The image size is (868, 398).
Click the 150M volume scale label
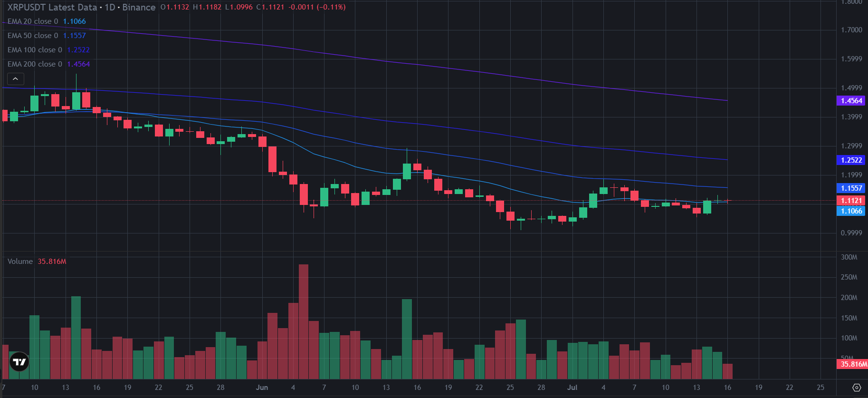[x=849, y=318]
